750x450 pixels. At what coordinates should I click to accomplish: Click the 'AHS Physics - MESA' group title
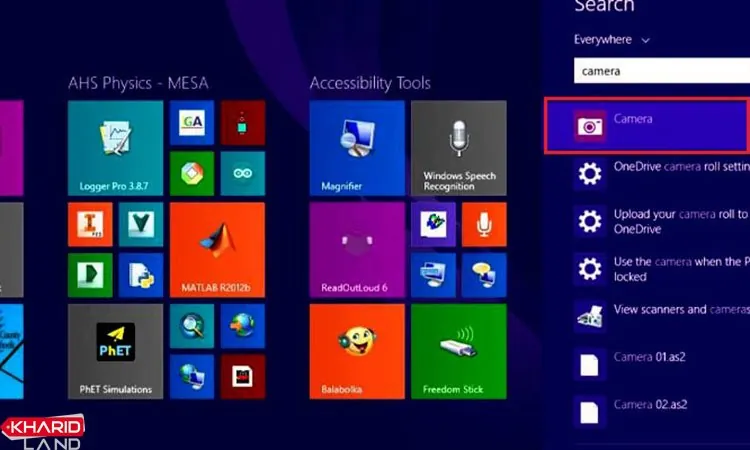pos(138,83)
